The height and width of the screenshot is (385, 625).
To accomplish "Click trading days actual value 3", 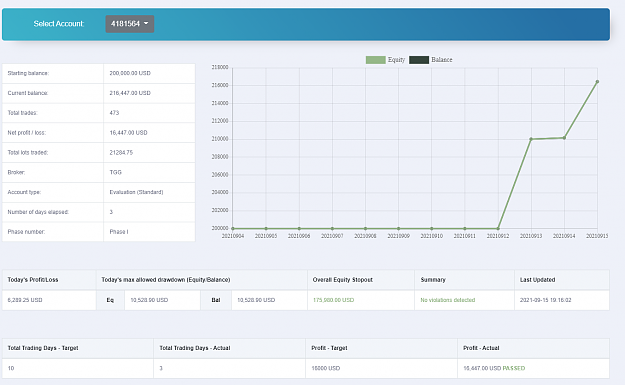I will coord(161,369).
